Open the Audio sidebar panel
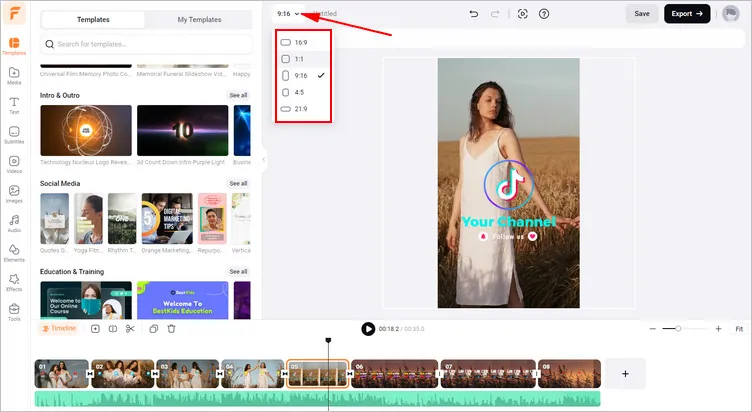The image size is (752, 412). [14, 224]
